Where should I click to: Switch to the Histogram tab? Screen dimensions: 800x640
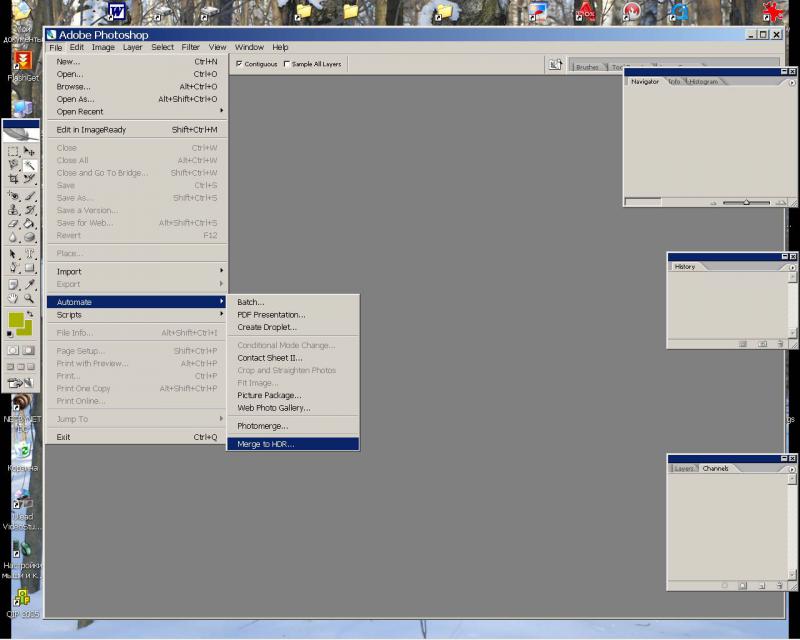704,82
